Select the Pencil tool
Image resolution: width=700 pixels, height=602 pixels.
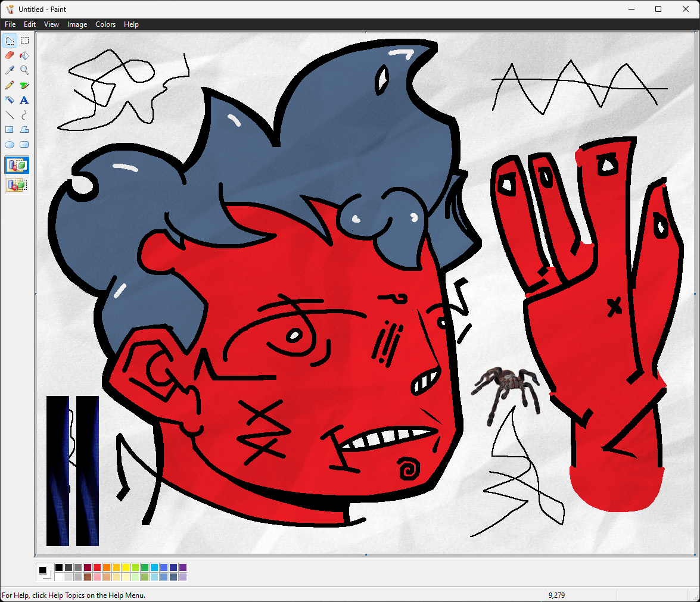click(10, 85)
